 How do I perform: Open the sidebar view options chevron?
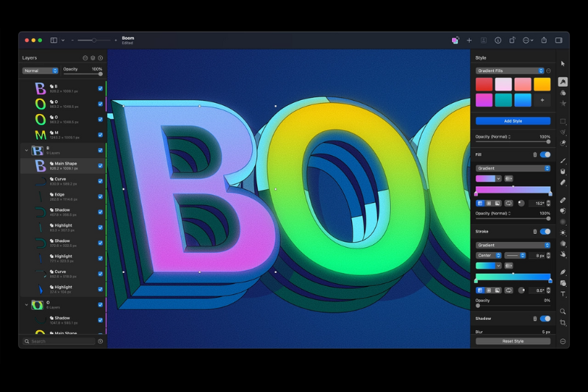pyautogui.click(x=62, y=40)
